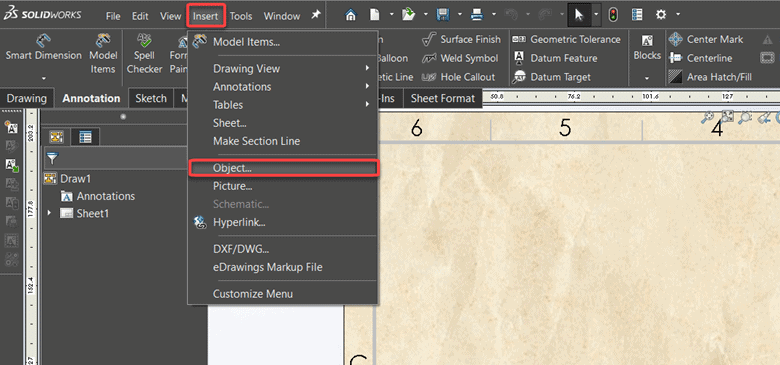Click the Datum Target tool

pos(551,77)
